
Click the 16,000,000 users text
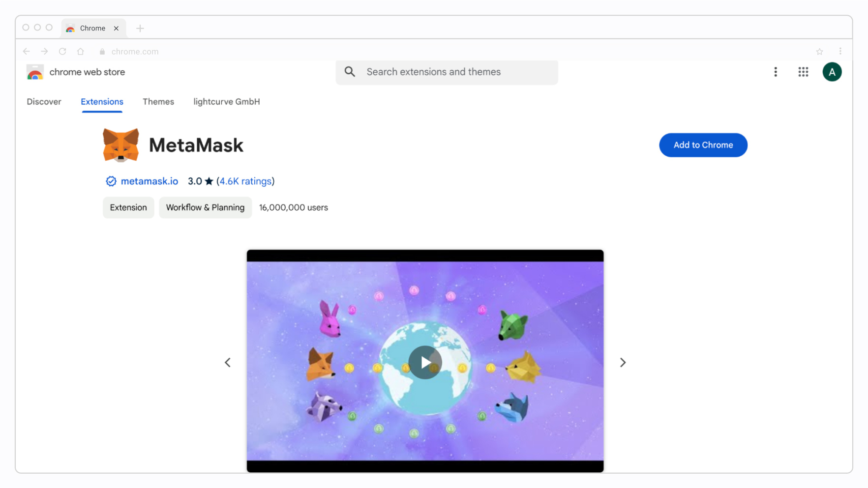point(293,207)
